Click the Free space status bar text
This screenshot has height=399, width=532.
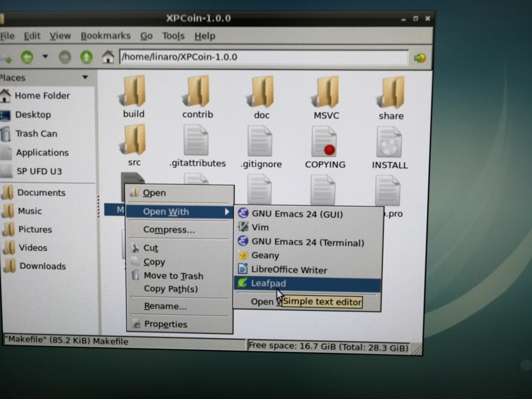pos(328,347)
